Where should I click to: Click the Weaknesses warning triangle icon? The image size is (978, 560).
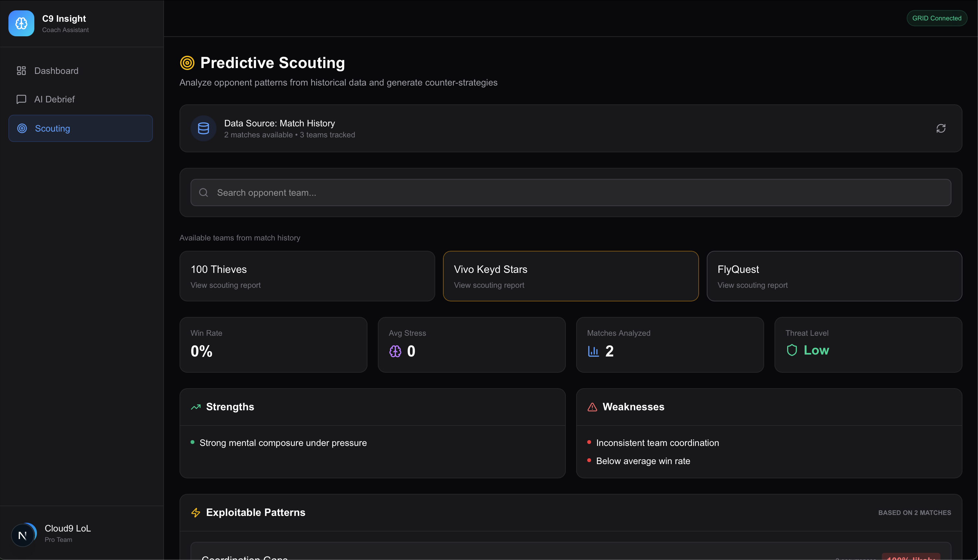[x=592, y=407]
